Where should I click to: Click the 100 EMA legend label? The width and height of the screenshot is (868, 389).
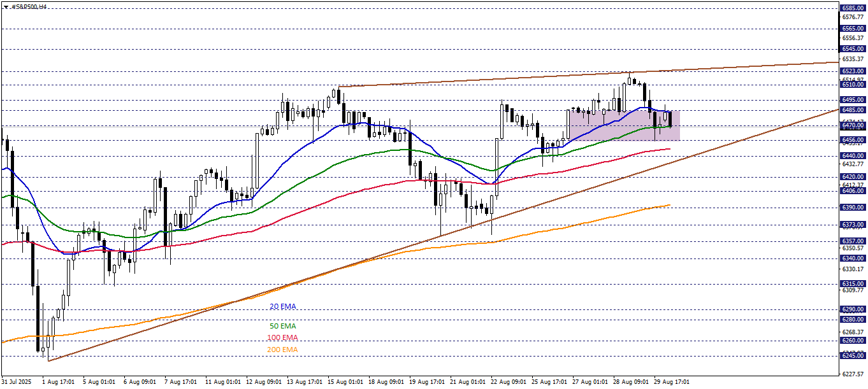[x=283, y=337]
